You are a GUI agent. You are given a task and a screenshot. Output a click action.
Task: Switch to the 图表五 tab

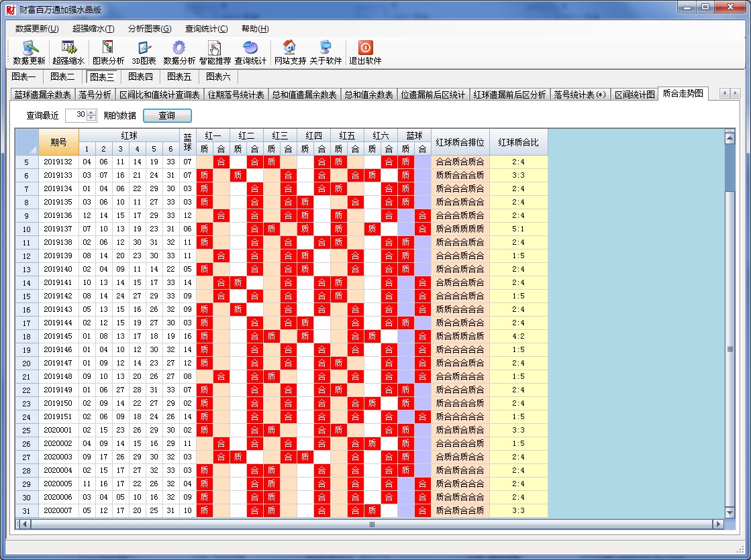coord(179,76)
